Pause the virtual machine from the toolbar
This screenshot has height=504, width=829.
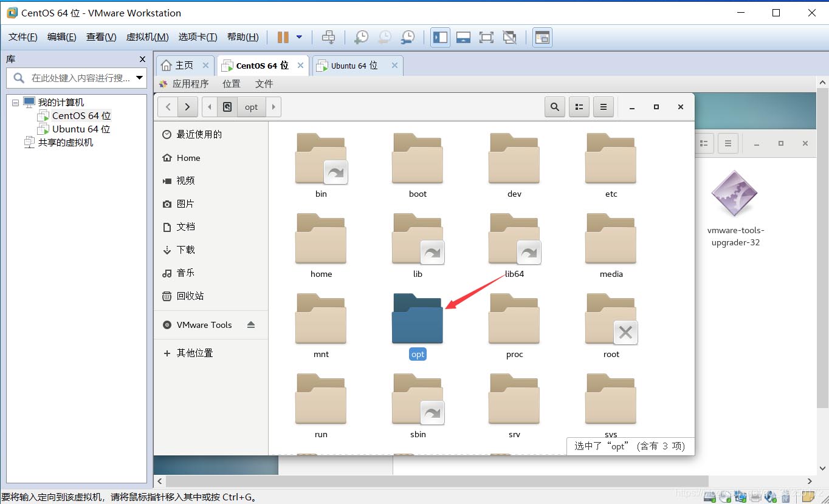coord(283,38)
